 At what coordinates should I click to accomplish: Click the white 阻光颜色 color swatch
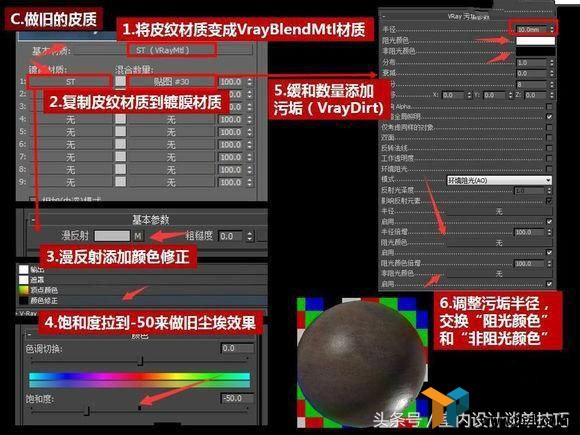(535, 40)
